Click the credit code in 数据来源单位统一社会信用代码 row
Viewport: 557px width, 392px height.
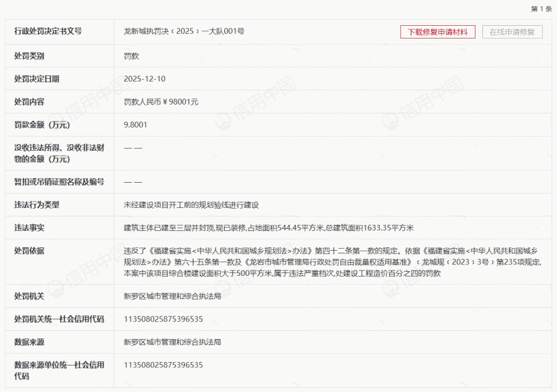[x=163, y=365]
